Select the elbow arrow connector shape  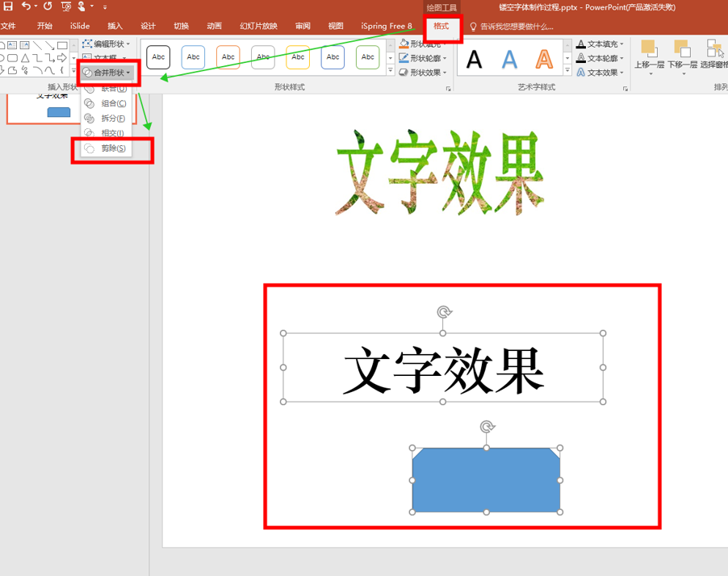tap(50, 58)
